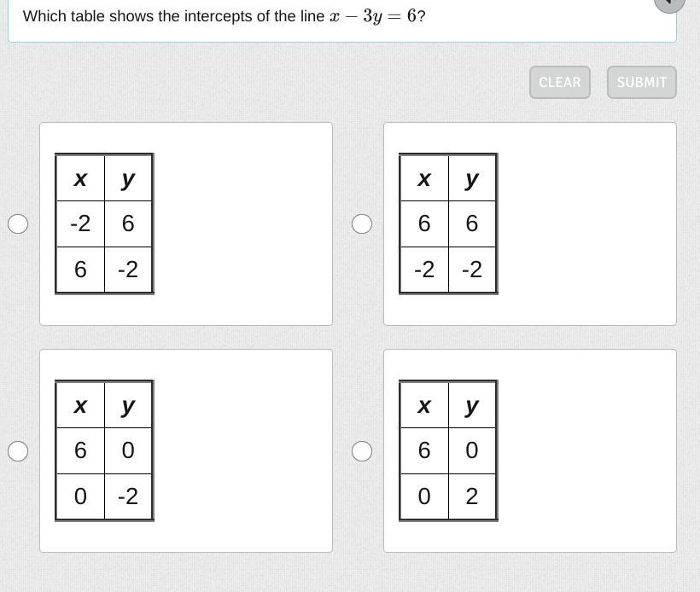Click the x header of top-right table

click(424, 178)
